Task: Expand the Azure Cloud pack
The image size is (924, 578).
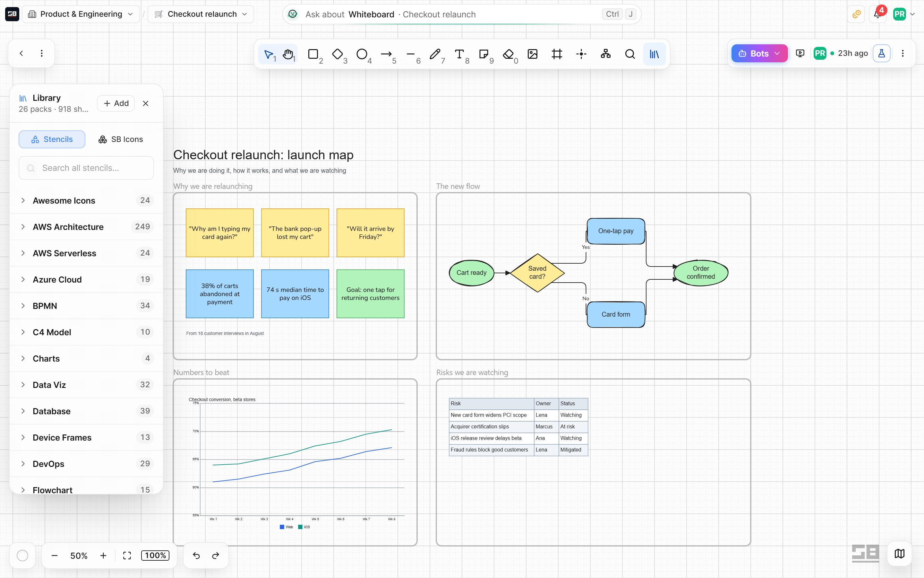Action: pyautogui.click(x=86, y=279)
